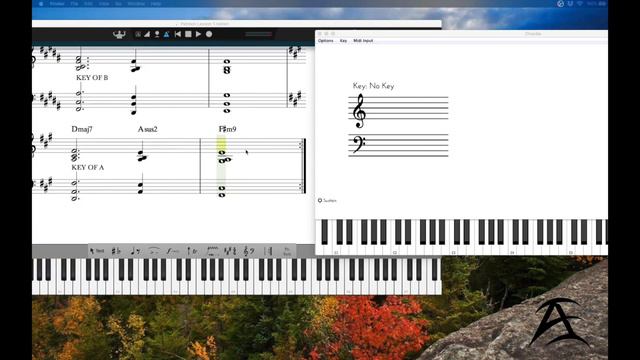Click the bass clef staff in chord window
The image size is (640, 360).
pyautogui.click(x=398, y=145)
